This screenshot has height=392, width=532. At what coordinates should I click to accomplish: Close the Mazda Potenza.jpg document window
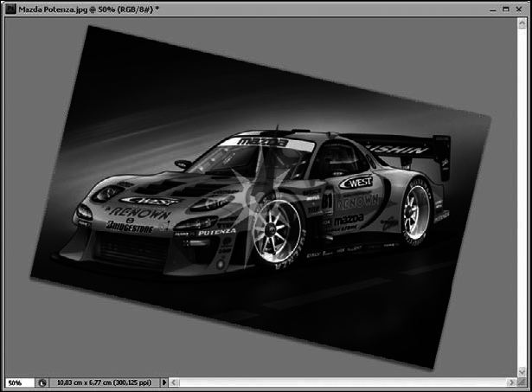tap(519, 10)
